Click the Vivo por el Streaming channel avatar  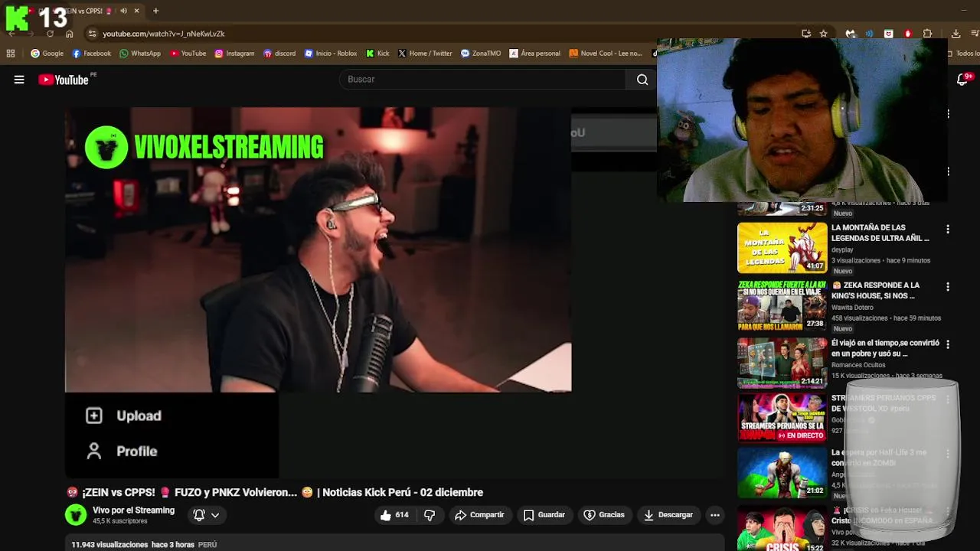coord(76,515)
